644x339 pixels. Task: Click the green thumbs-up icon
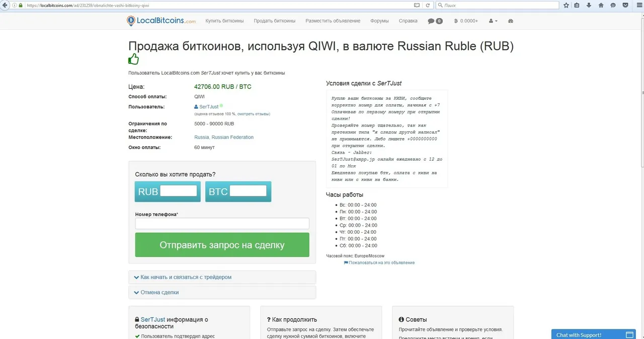coord(133,59)
